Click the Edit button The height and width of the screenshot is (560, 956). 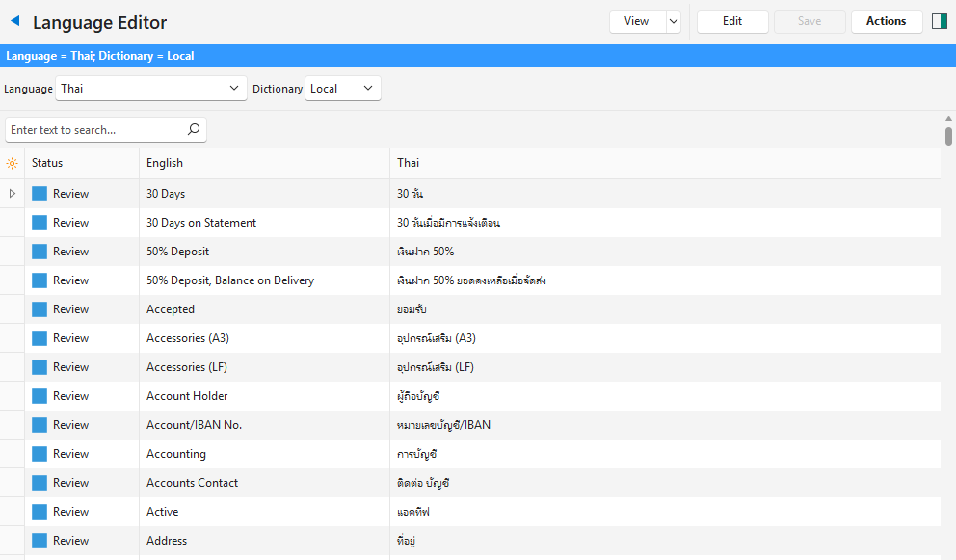(732, 21)
